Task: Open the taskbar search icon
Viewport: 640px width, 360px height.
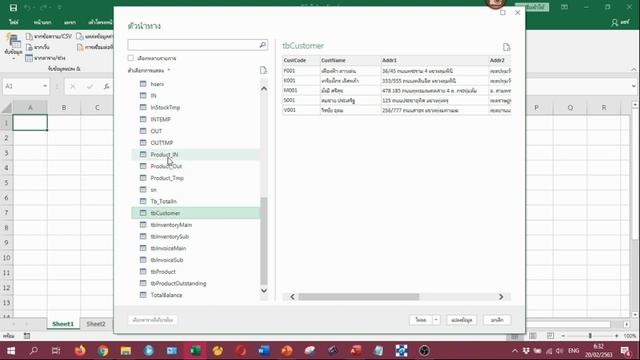Action: [x=34, y=351]
